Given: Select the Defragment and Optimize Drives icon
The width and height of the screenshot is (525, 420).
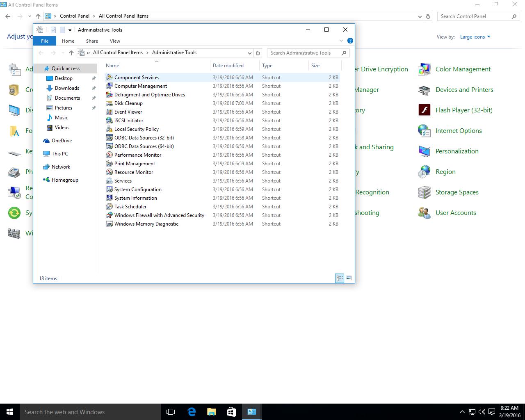Looking at the screenshot, I should (109, 94).
